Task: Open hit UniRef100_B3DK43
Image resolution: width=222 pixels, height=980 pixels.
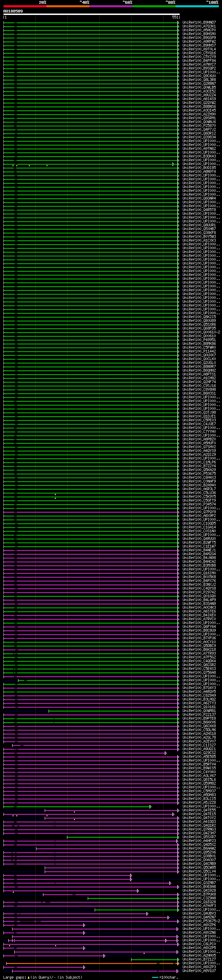Action: (199, 156)
